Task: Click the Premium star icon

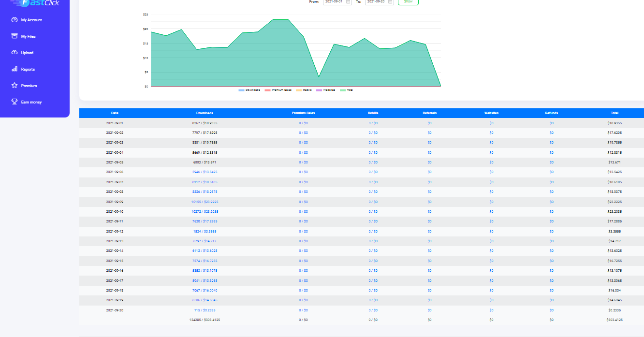Action: point(15,86)
